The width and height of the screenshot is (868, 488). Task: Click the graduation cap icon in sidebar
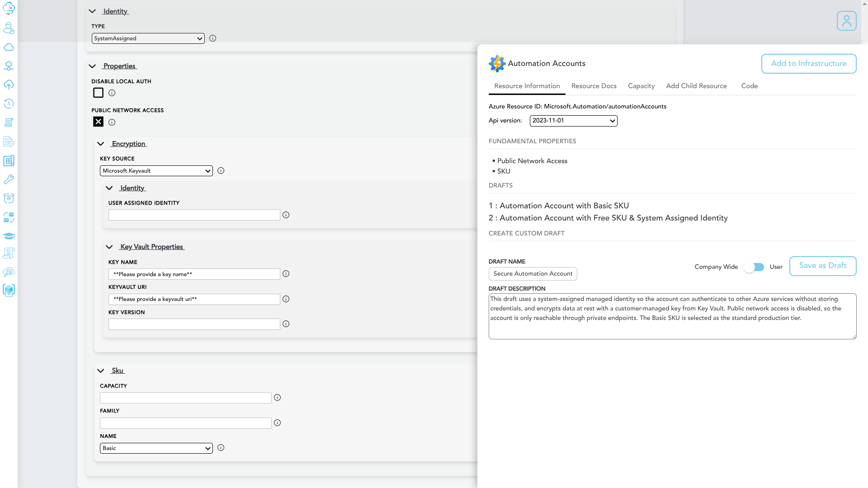coord(9,236)
